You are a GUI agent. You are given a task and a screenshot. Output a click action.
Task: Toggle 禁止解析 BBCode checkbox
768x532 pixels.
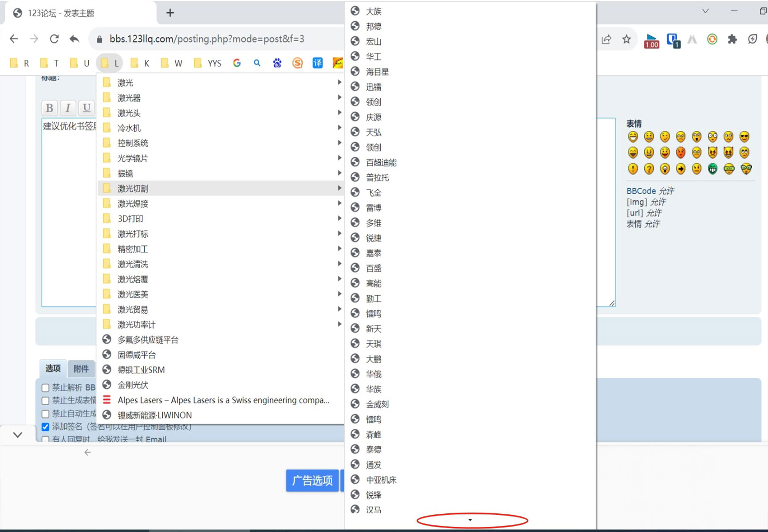pos(45,388)
